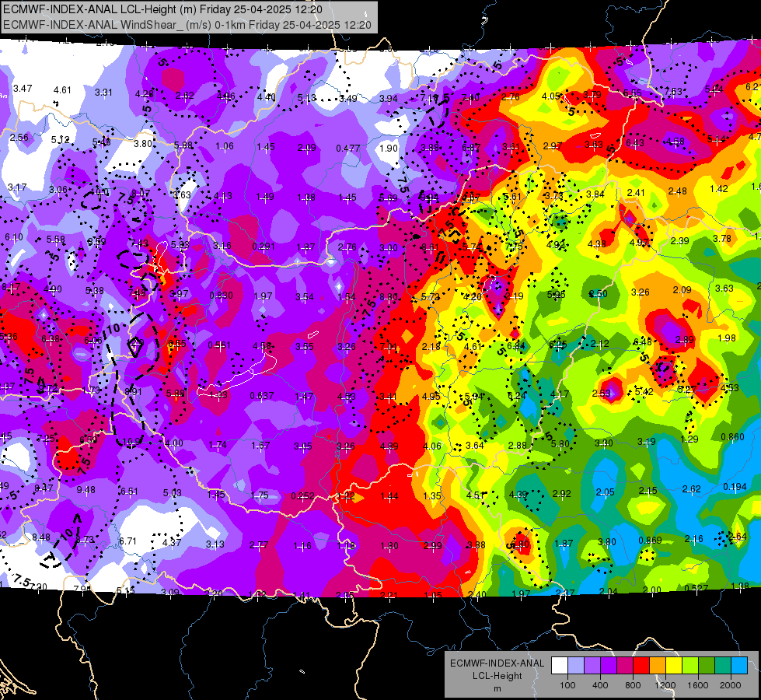
Task: Click the wind shear value 1.42
Action: [719, 188]
